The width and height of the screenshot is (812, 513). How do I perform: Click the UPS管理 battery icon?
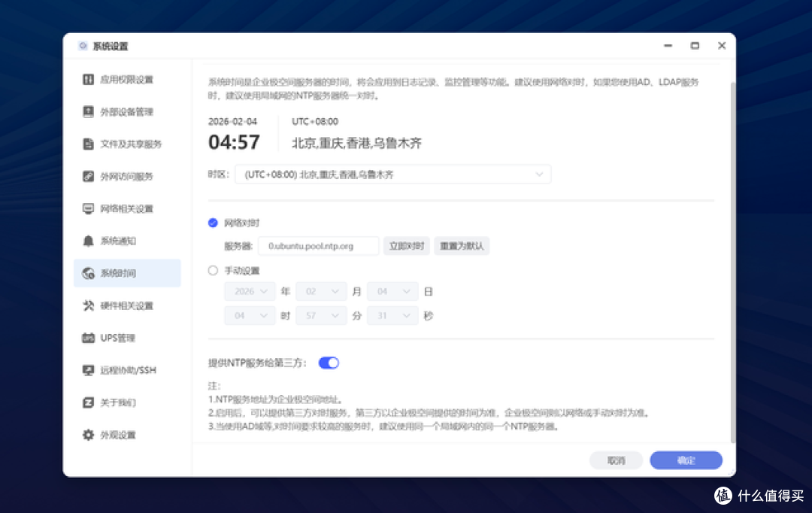[88, 338]
